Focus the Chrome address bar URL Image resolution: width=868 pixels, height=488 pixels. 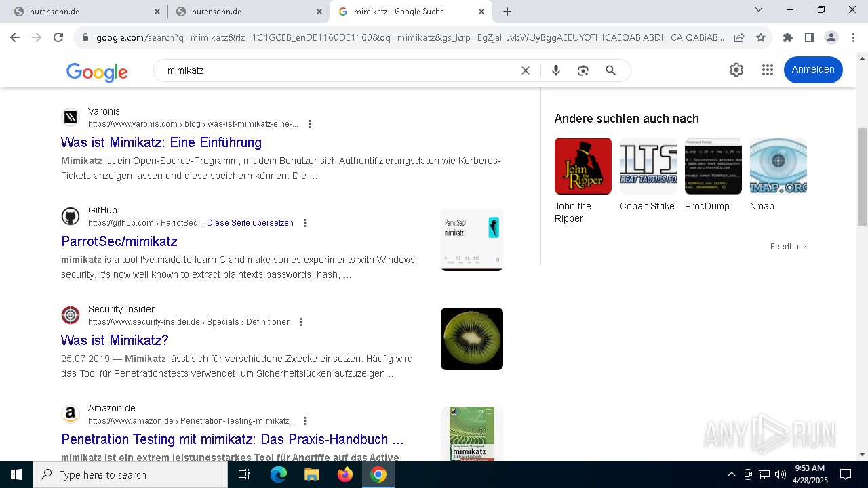[x=410, y=37]
